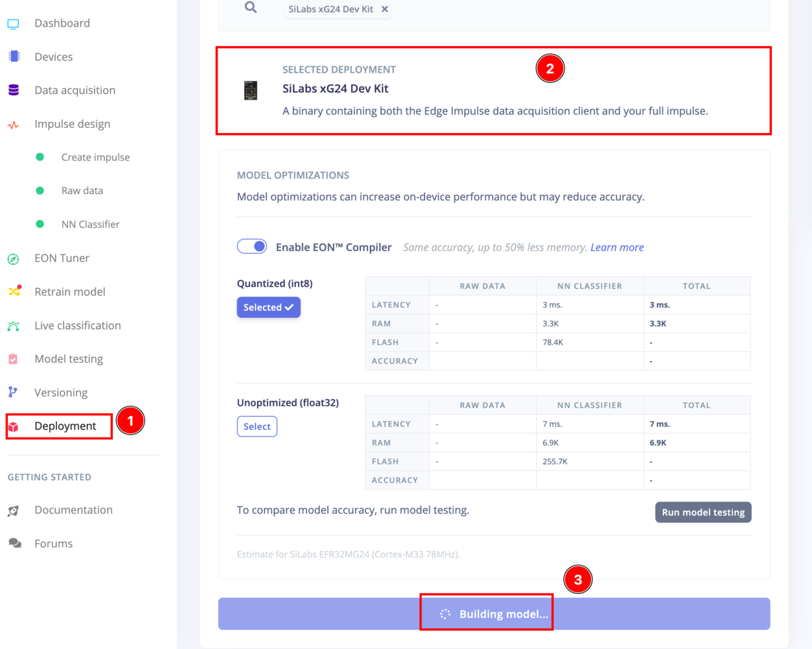812x649 pixels.
Task: Click the search magnifier icon
Action: [x=251, y=8]
